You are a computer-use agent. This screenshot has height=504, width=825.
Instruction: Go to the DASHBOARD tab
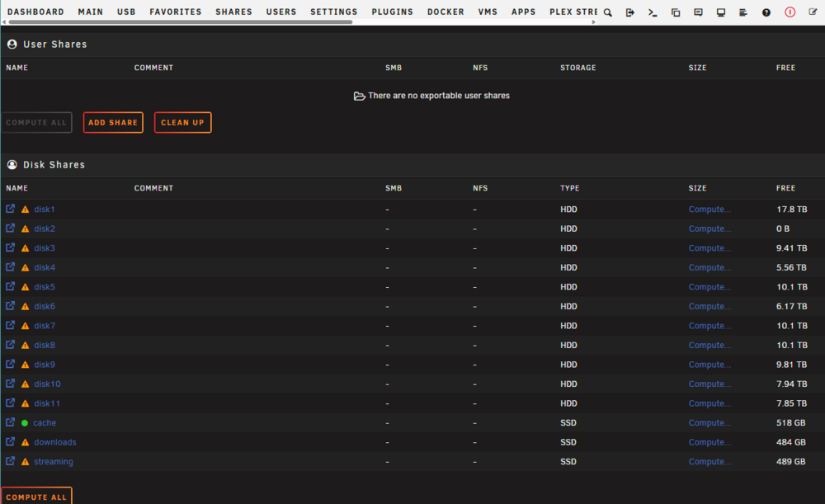35,12
